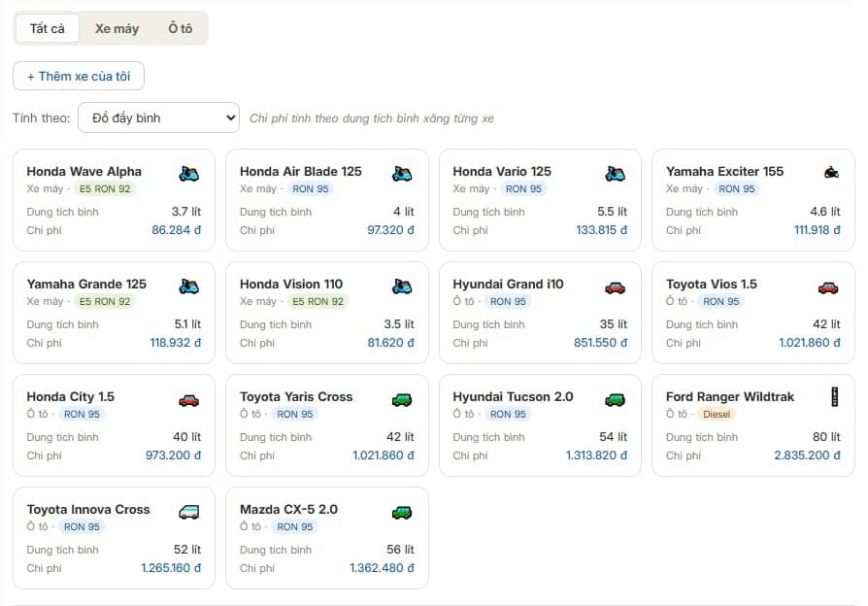This screenshot has height=606, width=868.
Task: Click the 97.320 đ cost value
Action: [391, 230]
